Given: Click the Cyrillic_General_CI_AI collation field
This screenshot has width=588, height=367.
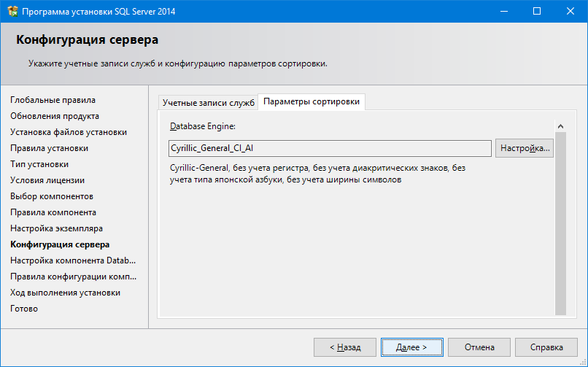Looking at the screenshot, I should click(330, 148).
